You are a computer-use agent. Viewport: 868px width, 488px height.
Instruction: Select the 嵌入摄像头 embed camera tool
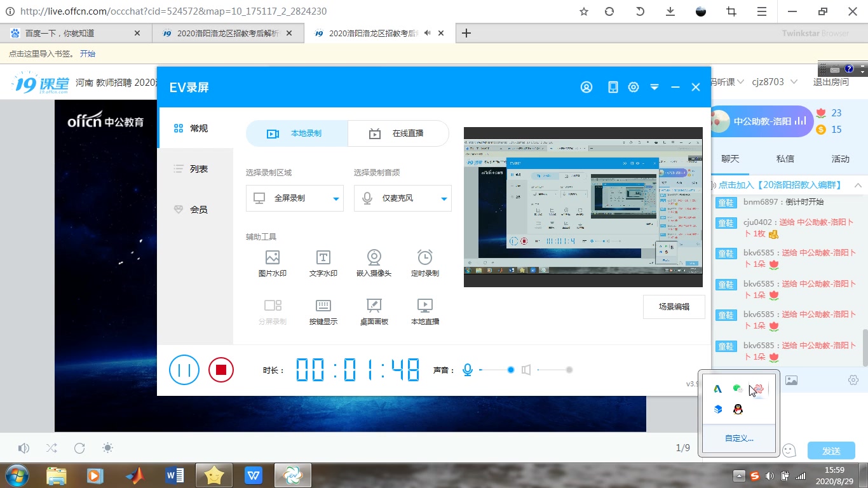point(374,263)
